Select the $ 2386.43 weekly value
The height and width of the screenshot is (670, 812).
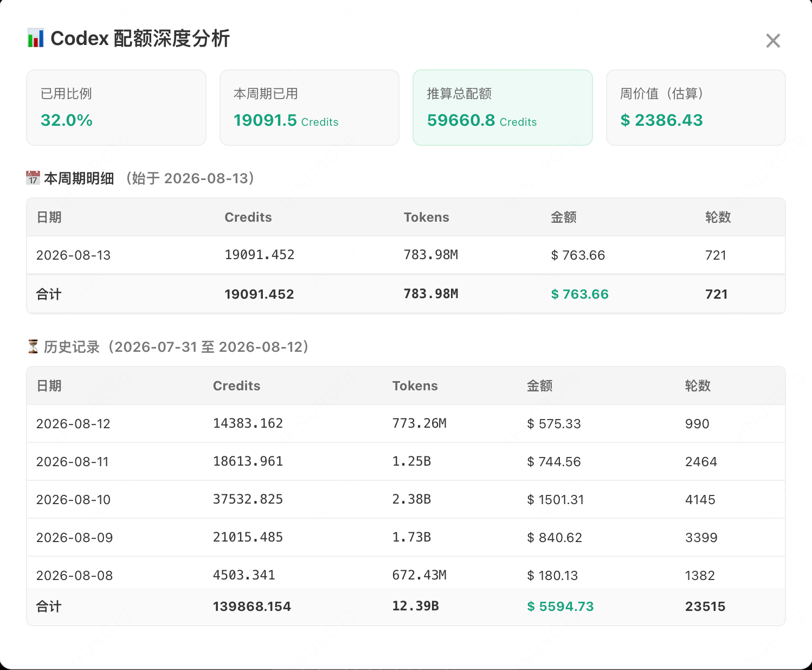click(x=661, y=120)
